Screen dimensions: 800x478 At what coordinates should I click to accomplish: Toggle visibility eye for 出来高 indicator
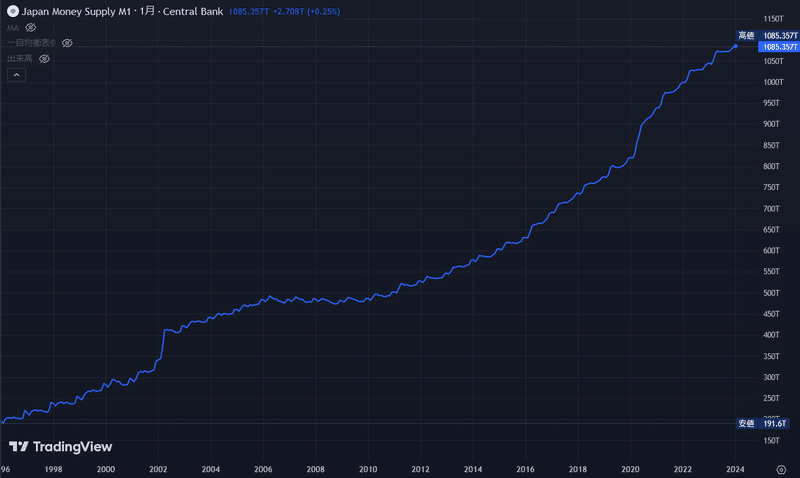(x=44, y=59)
